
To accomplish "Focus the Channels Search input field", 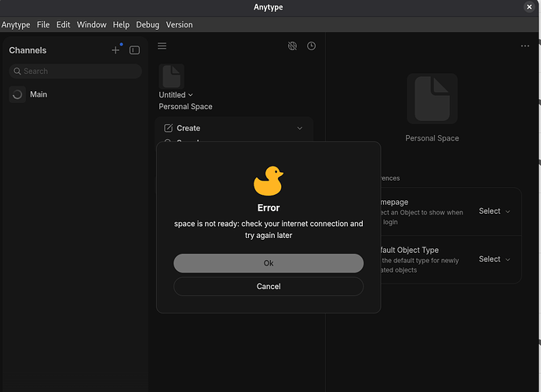I will point(75,71).
